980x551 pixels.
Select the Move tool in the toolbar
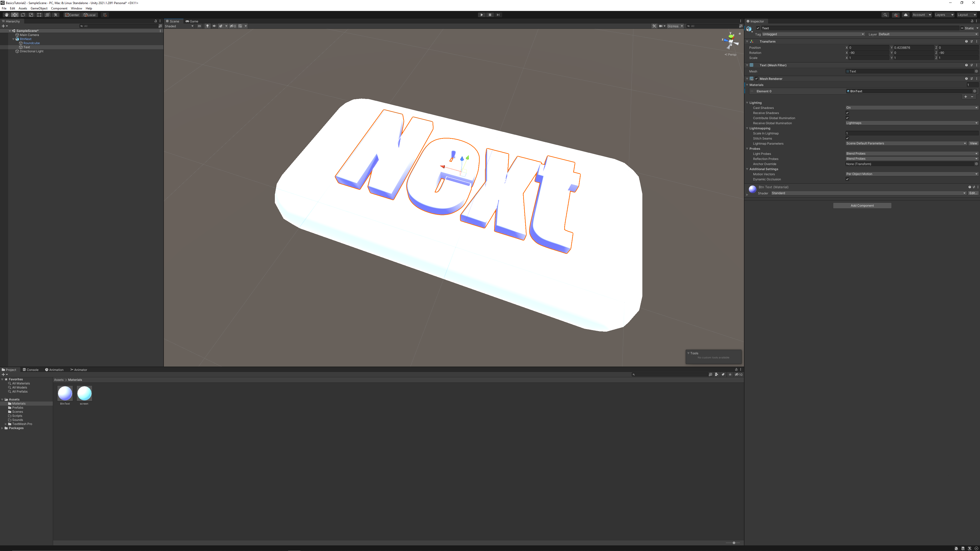[15, 15]
